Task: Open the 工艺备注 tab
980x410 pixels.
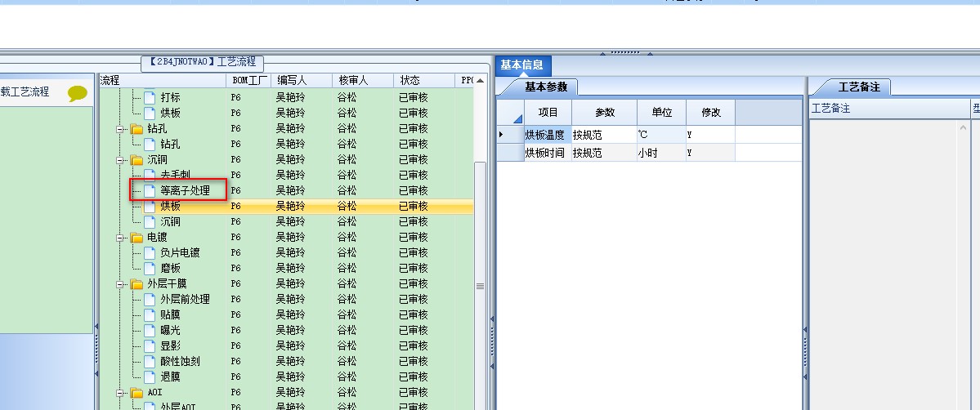Action: click(859, 87)
